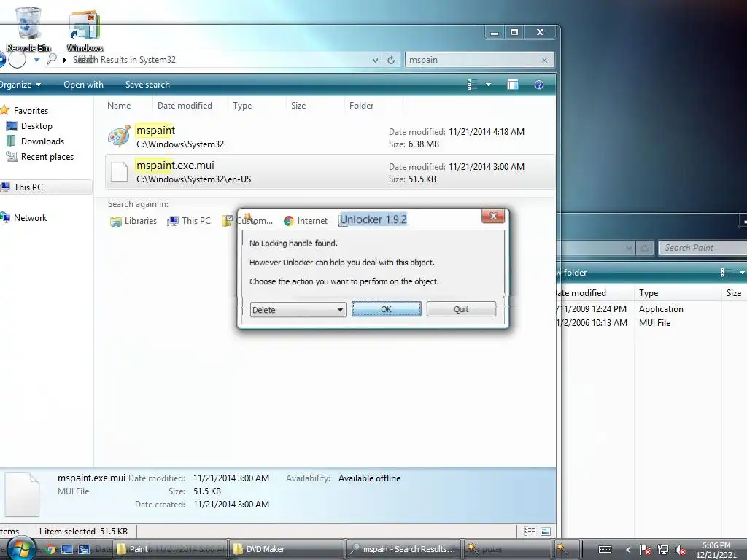The height and width of the screenshot is (560, 747).
Task: Change the view with the view icon
Action: 472,85
